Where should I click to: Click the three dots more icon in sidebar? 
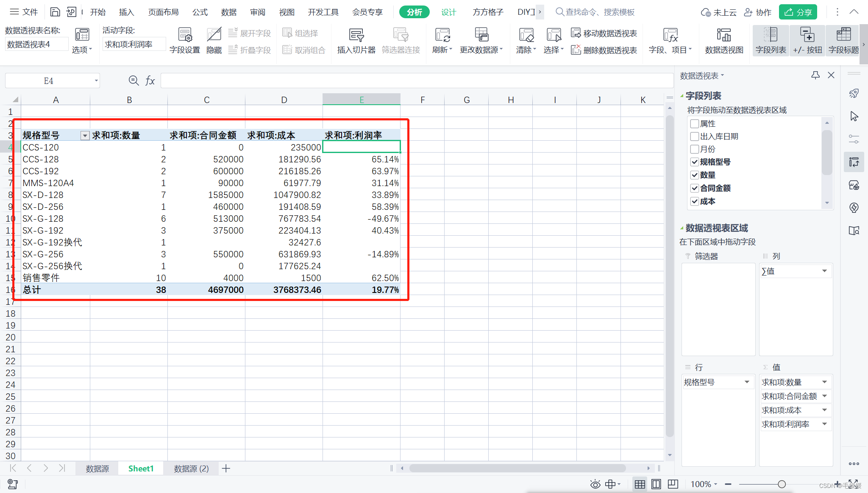[x=854, y=464]
